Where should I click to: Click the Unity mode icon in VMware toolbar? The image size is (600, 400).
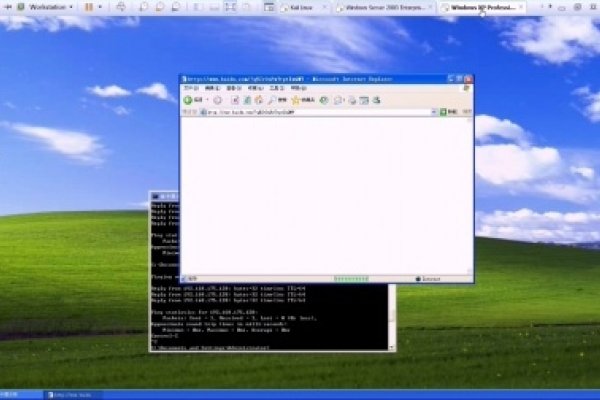(246, 7)
